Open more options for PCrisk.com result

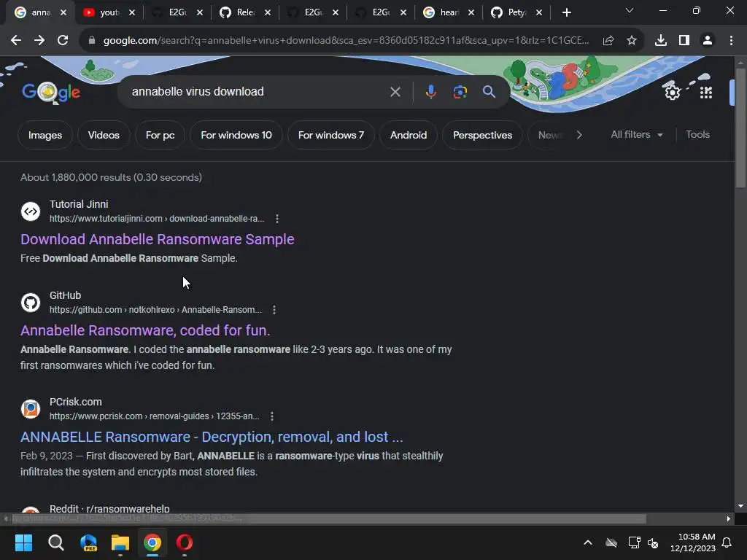(x=272, y=416)
